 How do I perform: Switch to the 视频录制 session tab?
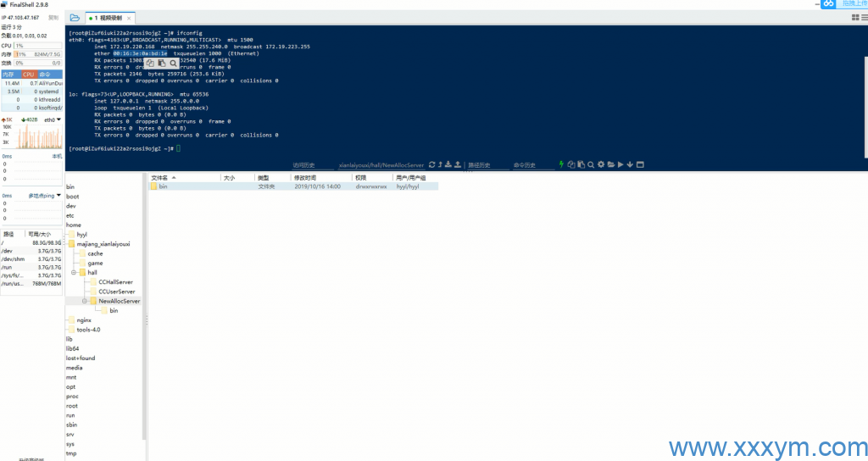tap(109, 18)
